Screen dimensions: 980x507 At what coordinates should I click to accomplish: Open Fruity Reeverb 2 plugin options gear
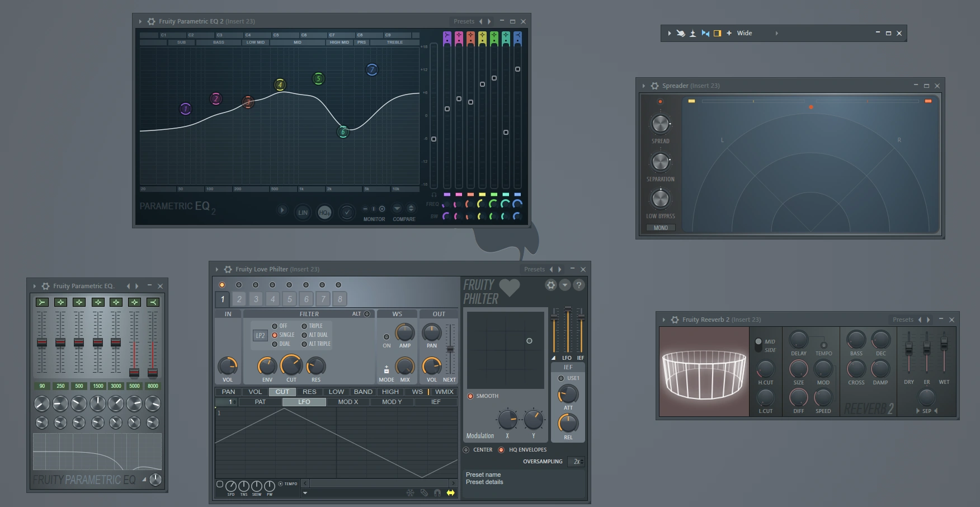click(x=675, y=320)
